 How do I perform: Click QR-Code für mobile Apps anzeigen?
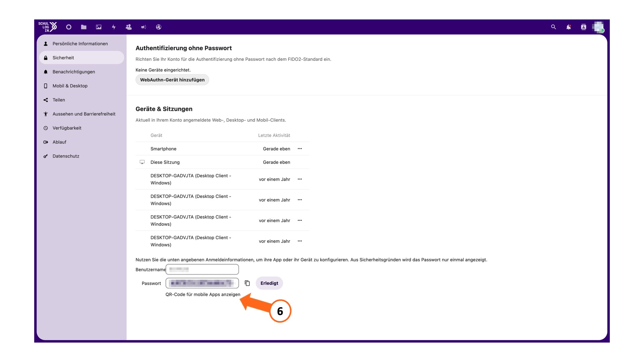coord(203,294)
